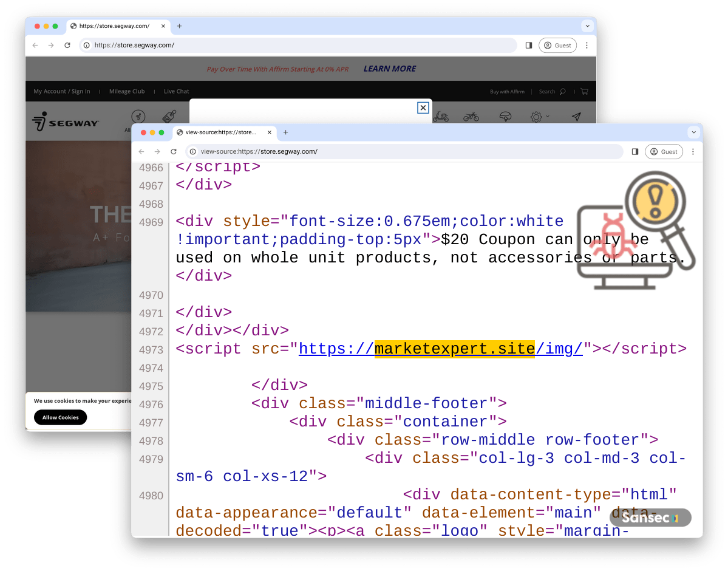Select the helmet category icon
Image resolution: width=728 pixels, height=571 pixels.
coord(505,117)
